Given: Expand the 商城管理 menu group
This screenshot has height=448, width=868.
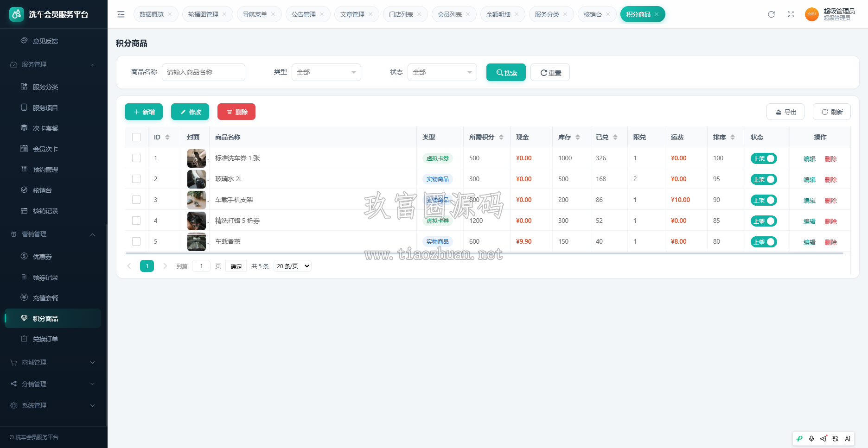Looking at the screenshot, I should (x=54, y=362).
